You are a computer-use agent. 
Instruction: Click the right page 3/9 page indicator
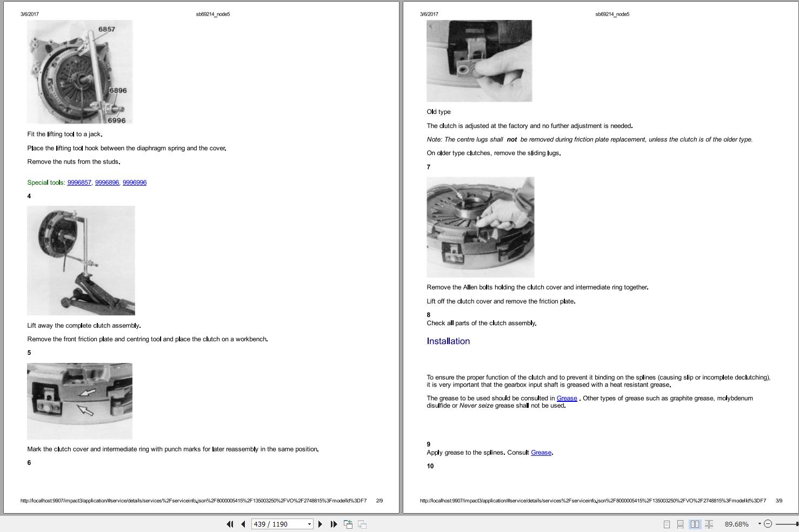click(779, 501)
